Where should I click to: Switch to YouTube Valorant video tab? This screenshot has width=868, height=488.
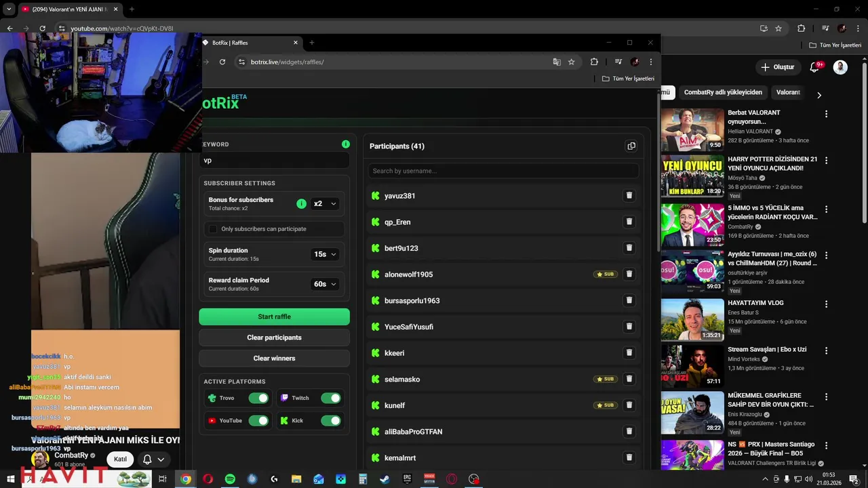click(x=69, y=9)
